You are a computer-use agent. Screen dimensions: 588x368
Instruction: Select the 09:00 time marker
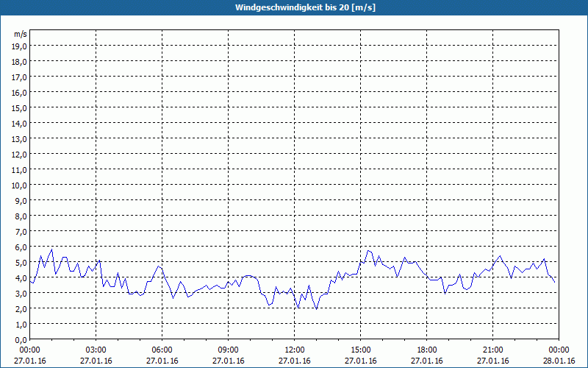(228, 350)
